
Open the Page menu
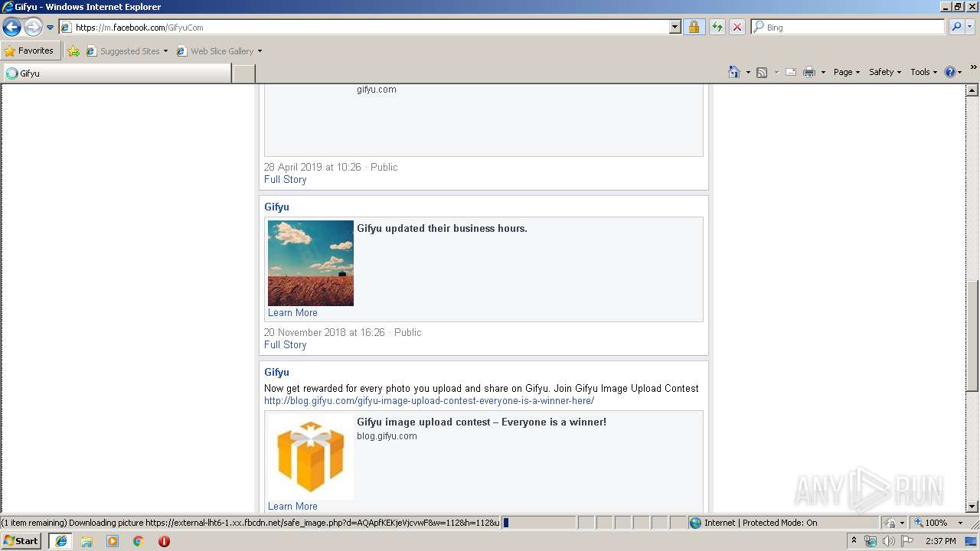846,72
